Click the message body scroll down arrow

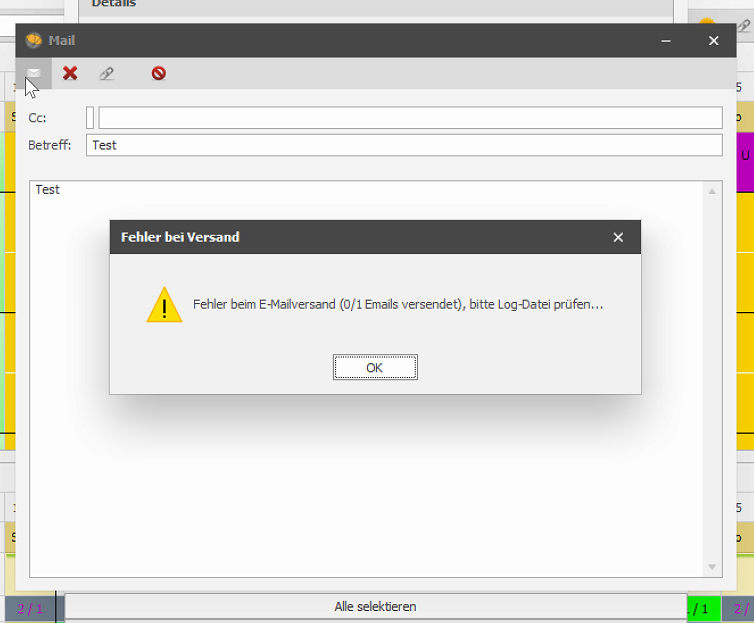tap(712, 567)
